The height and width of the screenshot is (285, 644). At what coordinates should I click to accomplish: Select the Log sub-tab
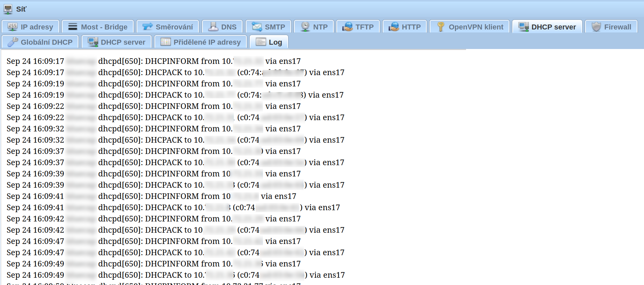tap(269, 42)
